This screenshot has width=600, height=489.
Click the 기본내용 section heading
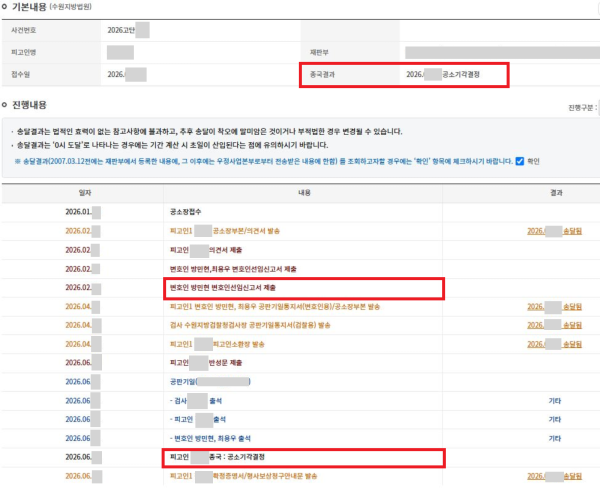pos(29,7)
